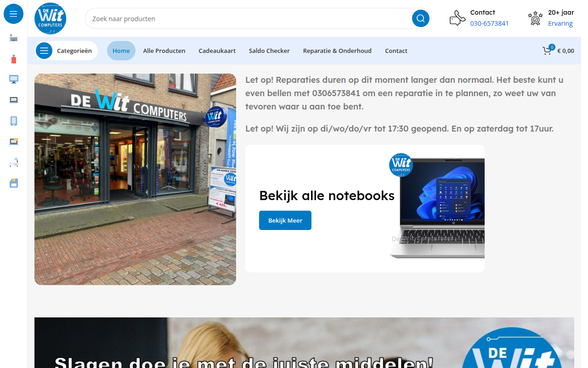
Task: Select the desktop monitor category icon
Action: click(14, 79)
